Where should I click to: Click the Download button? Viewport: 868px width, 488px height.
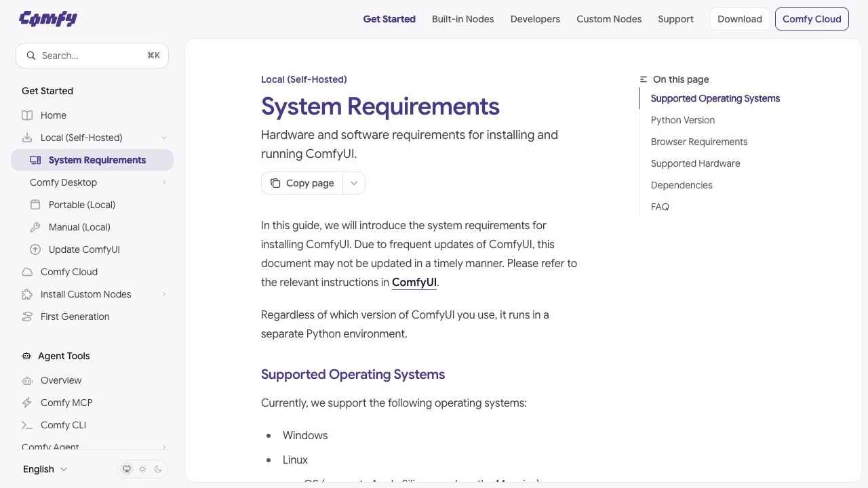740,19
